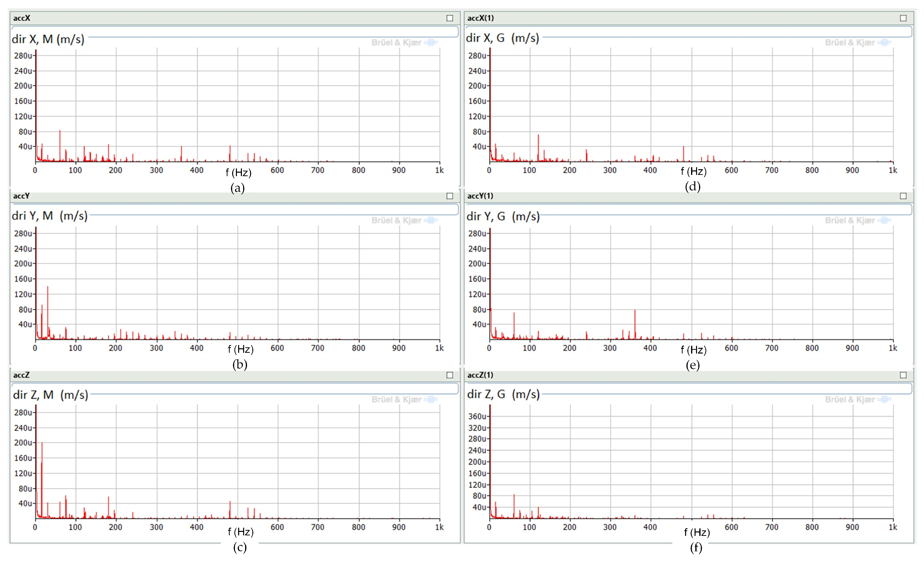924x562 pixels.
Task: Click f (Hz) axis label under accX graph
Action: click(238, 172)
